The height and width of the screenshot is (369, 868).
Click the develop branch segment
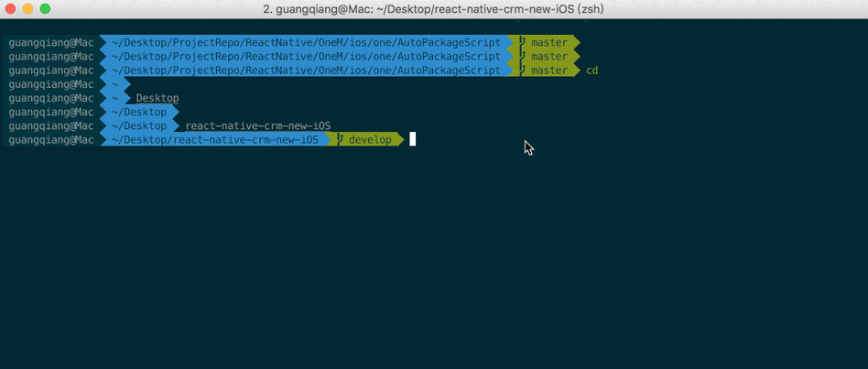pos(364,139)
